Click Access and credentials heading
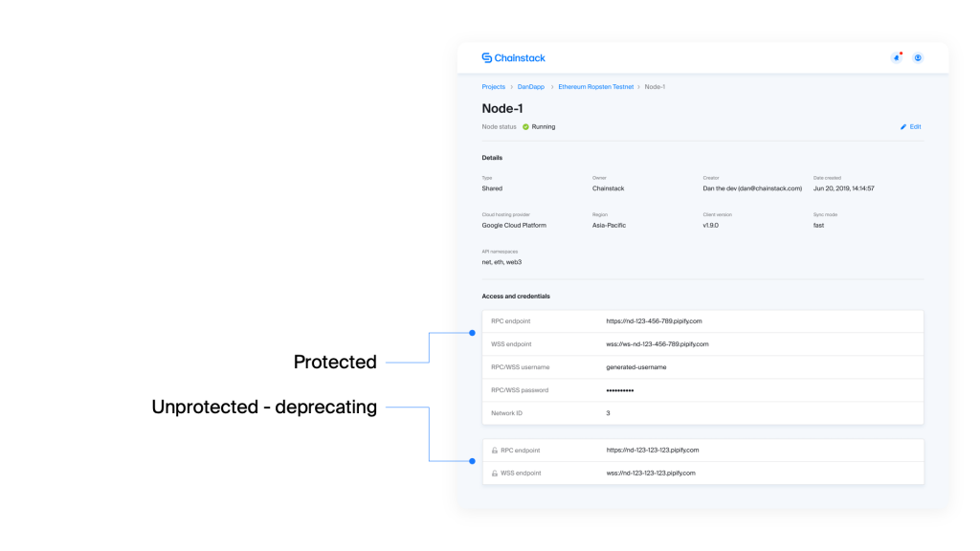The height and width of the screenshot is (551, 980). click(x=516, y=297)
